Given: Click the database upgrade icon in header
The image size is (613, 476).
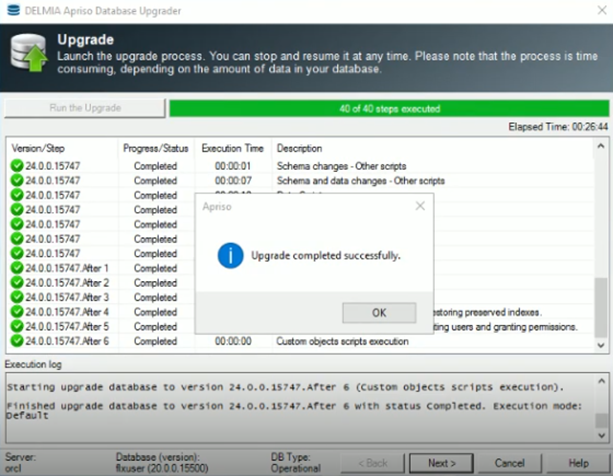Looking at the screenshot, I should [x=29, y=53].
